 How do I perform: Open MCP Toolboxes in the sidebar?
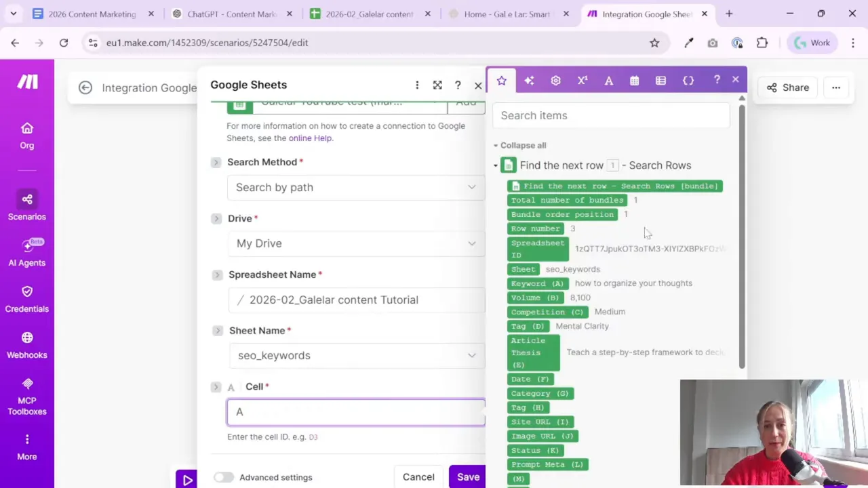click(x=27, y=396)
